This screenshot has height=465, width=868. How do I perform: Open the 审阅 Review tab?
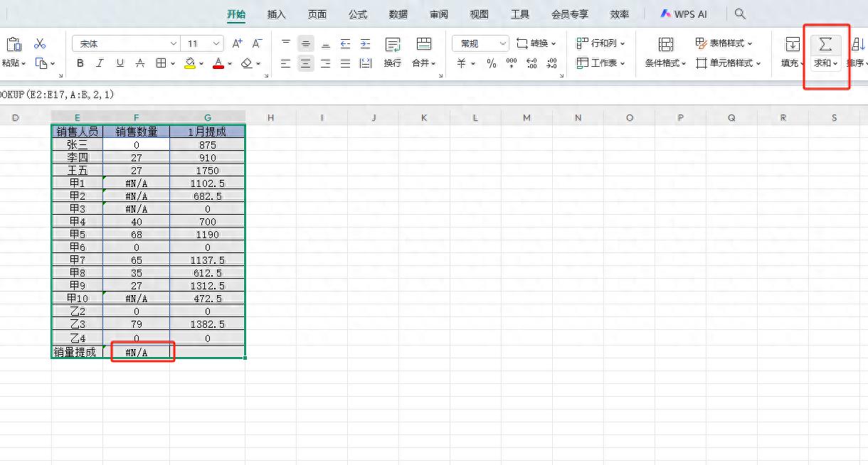(x=439, y=14)
